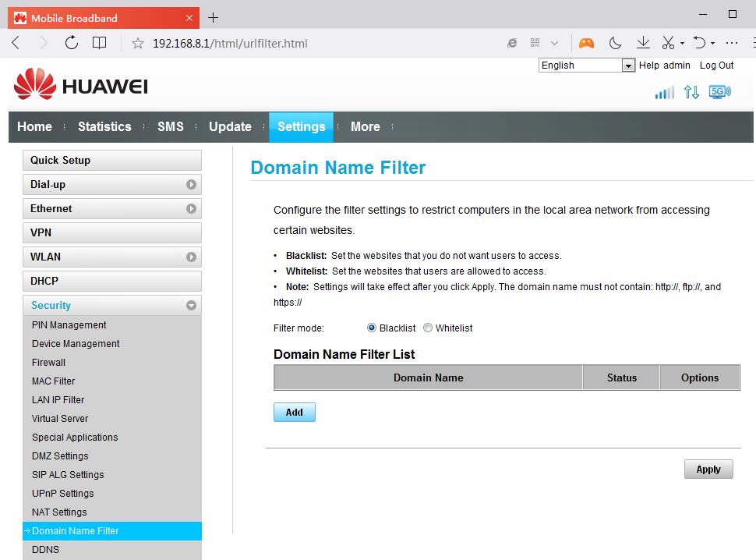
Task: Click the signal strength bars icon
Action: [664, 93]
